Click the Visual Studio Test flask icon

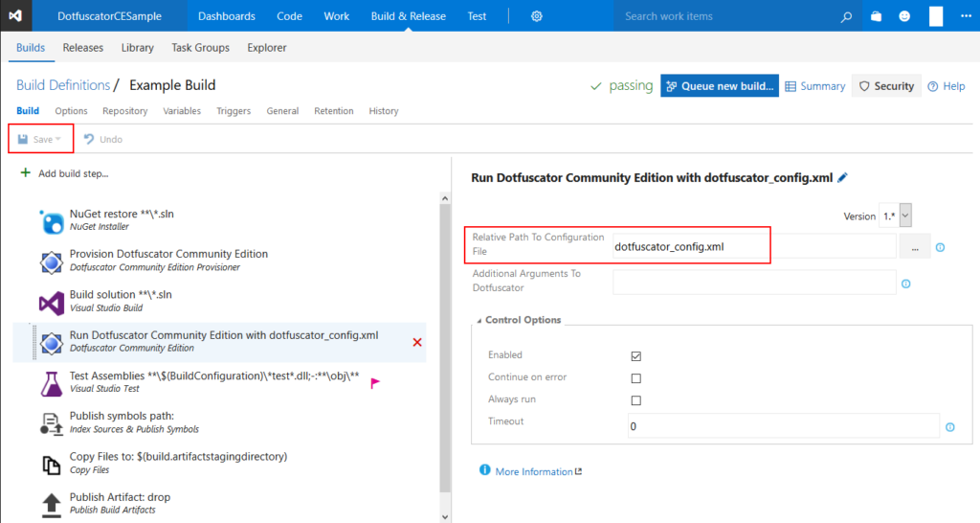click(52, 384)
